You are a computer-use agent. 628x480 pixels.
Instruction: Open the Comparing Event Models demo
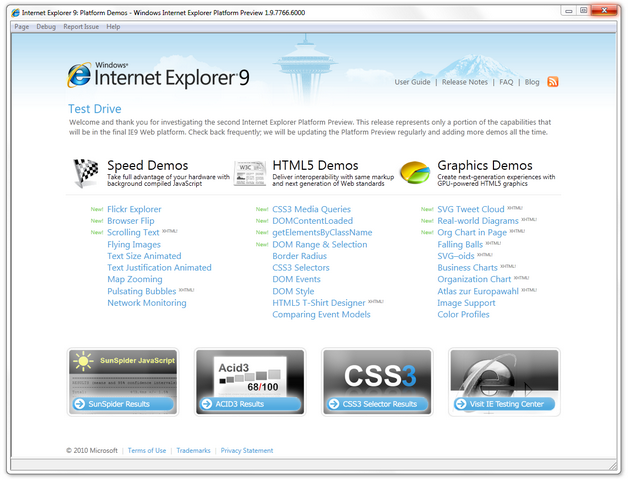(x=321, y=315)
